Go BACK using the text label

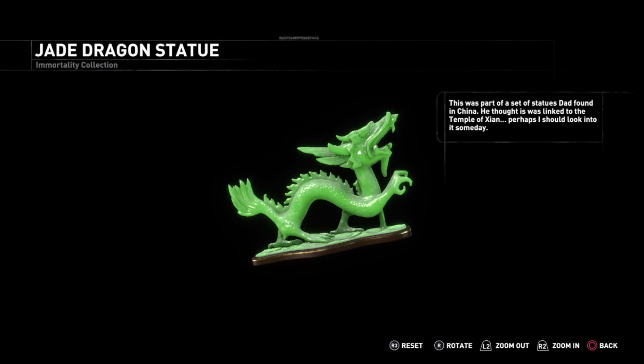[608, 346]
